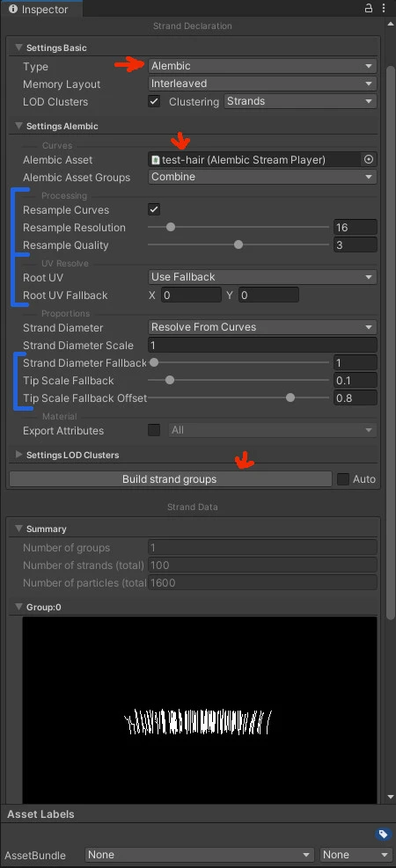Image resolution: width=396 pixels, height=868 pixels.
Task: Click the Build strand groups button
Action: (171, 478)
